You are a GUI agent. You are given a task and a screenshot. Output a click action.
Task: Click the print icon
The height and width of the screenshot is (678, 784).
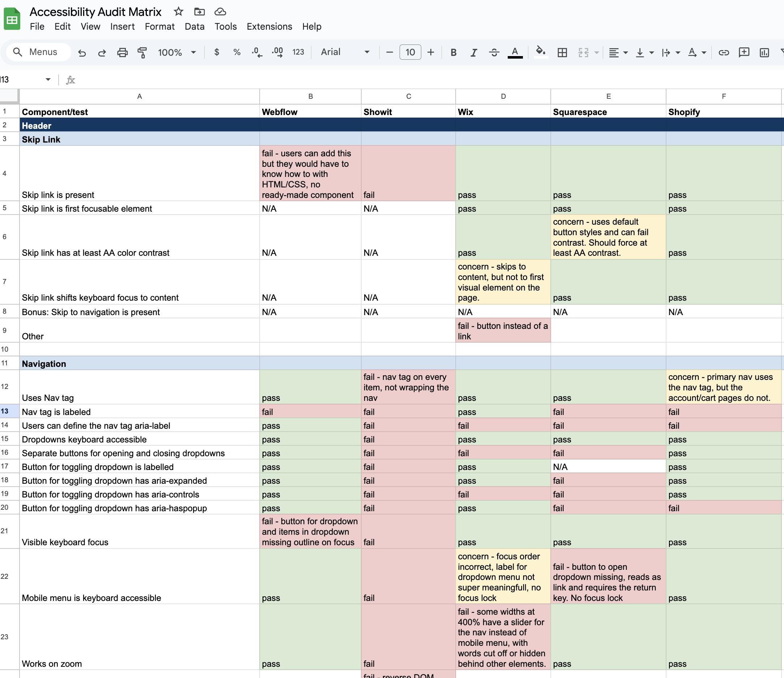(122, 52)
